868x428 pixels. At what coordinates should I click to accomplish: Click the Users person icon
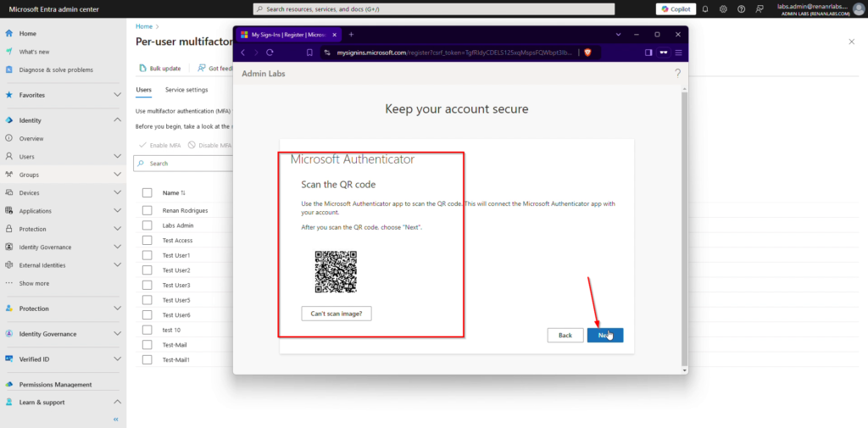pyautogui.click(x=8, y=157)
